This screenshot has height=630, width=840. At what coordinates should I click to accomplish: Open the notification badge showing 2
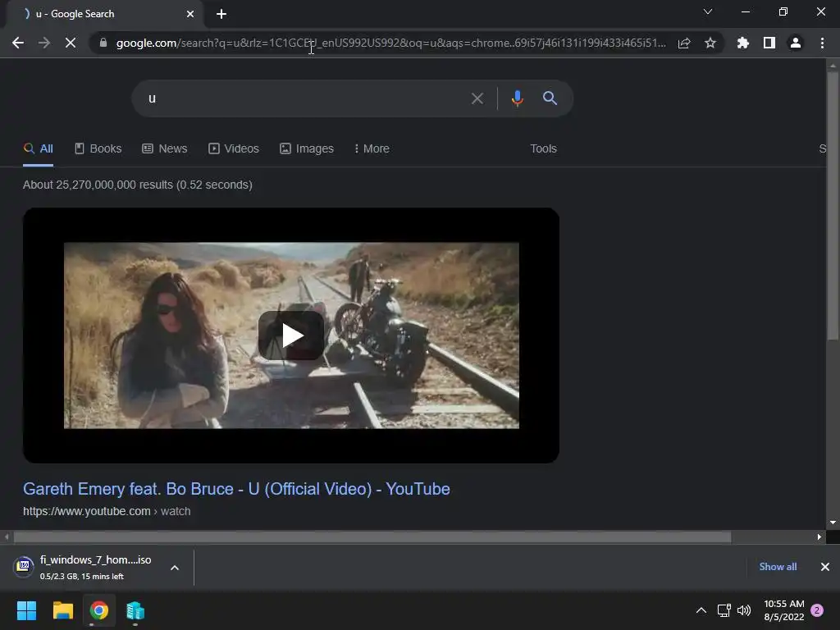pyautogui.click(x=817, y=610)
